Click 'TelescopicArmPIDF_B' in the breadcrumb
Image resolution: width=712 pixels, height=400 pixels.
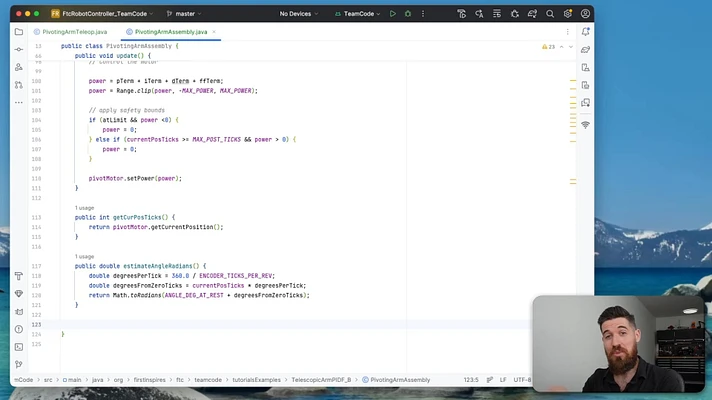pyautogui.click(x=321, y=380)
